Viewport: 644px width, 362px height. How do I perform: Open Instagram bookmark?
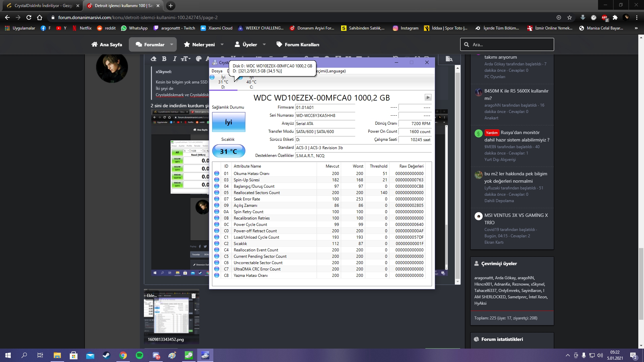pyautogui.click(x=406, y=28)
